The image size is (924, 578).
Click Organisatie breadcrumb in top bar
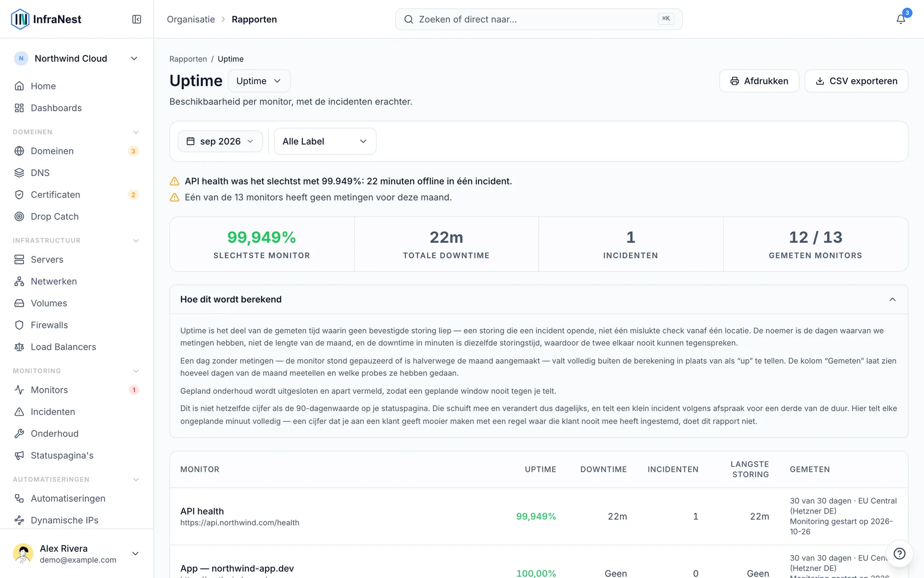(x=191, y=19)
